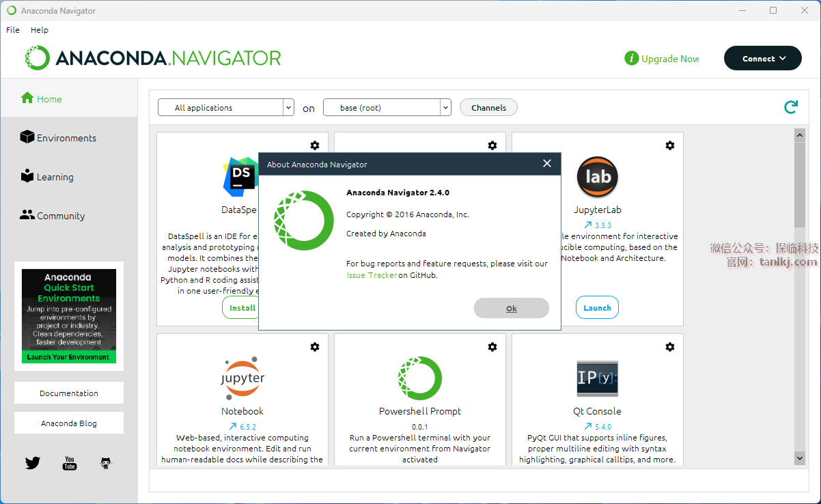Click the scrollbar down arrow
821x504 pixels.
[x=800, y=458]
